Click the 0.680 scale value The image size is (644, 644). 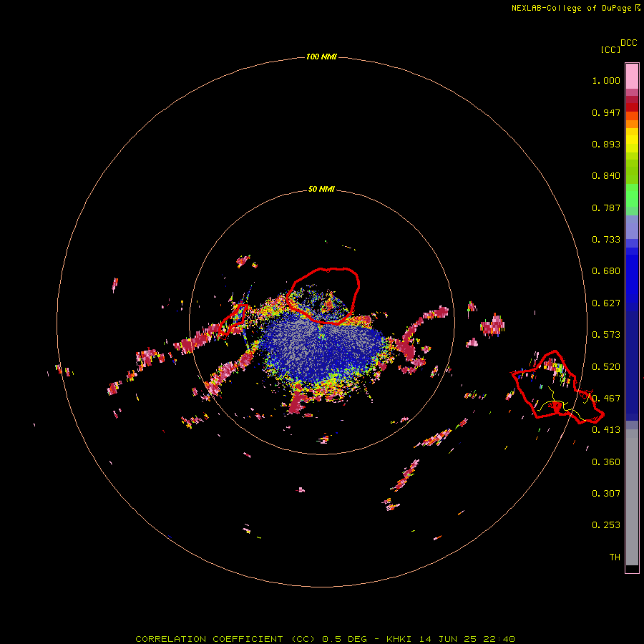pos(606,271)
